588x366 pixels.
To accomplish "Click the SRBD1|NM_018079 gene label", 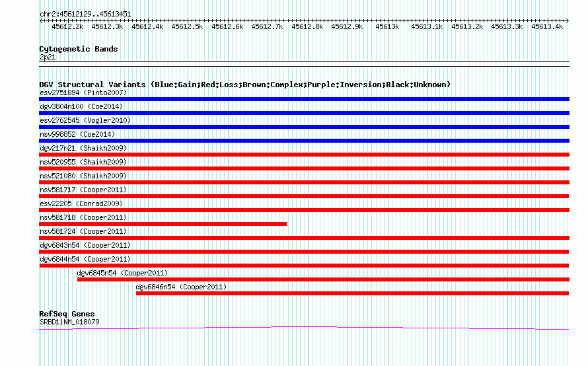I will [x=69, y=322].
